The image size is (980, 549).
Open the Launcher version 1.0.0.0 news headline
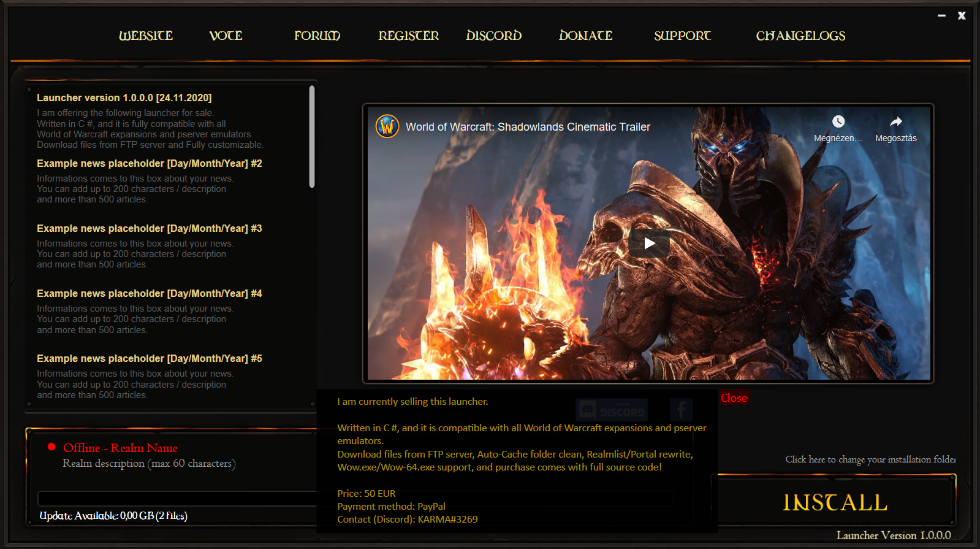(124, 98)
